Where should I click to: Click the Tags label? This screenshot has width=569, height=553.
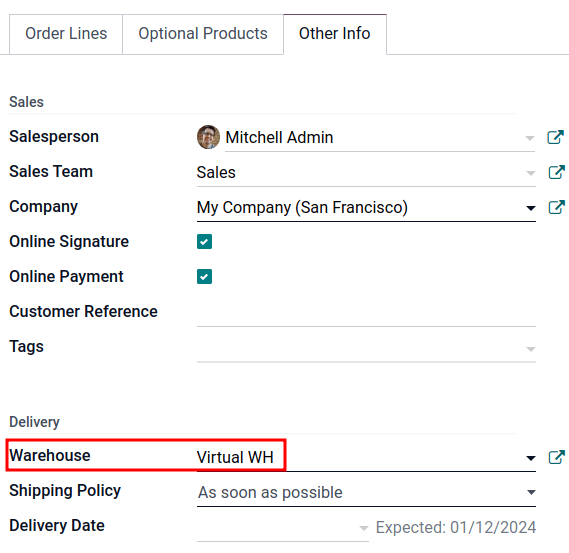pyautogui.click(x=26, y=347)
